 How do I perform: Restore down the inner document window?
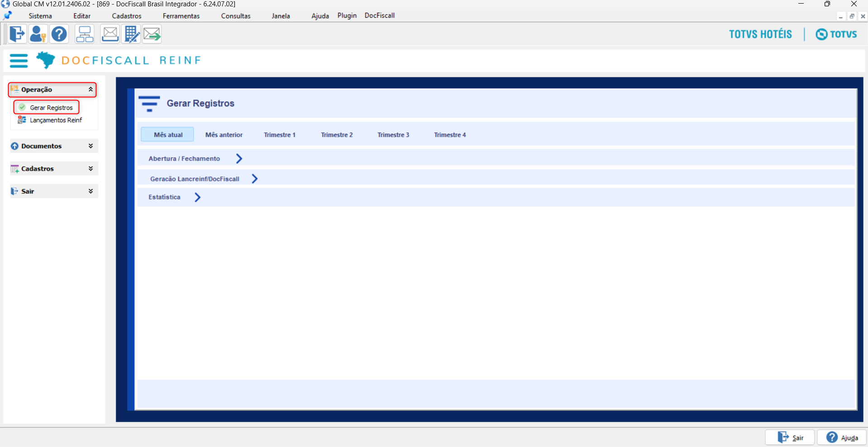[852, 16]
